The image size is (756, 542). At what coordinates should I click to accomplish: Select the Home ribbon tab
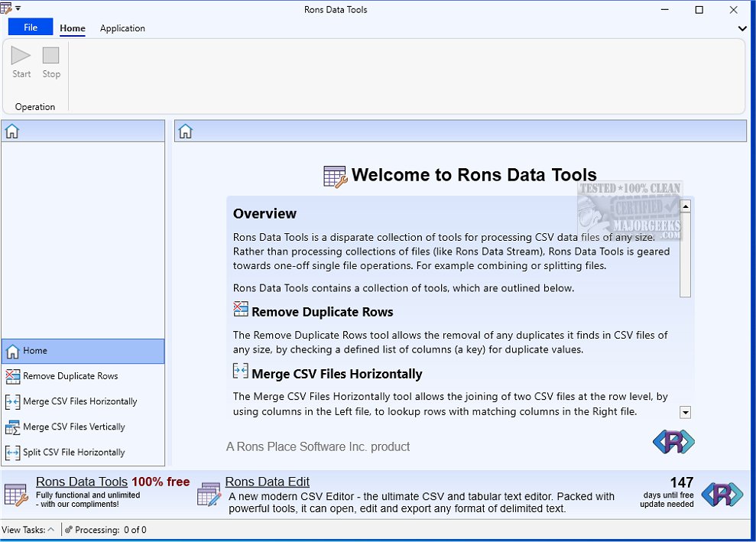(73, 28)
